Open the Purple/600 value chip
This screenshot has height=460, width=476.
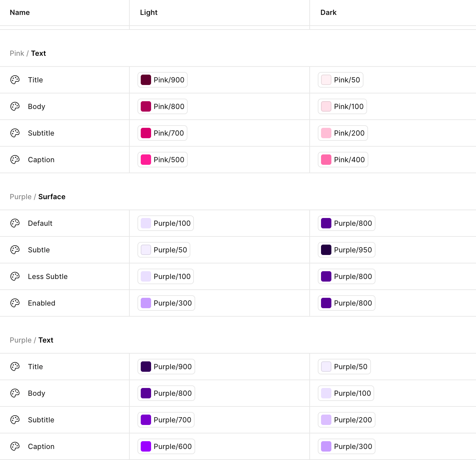point(166,446)
